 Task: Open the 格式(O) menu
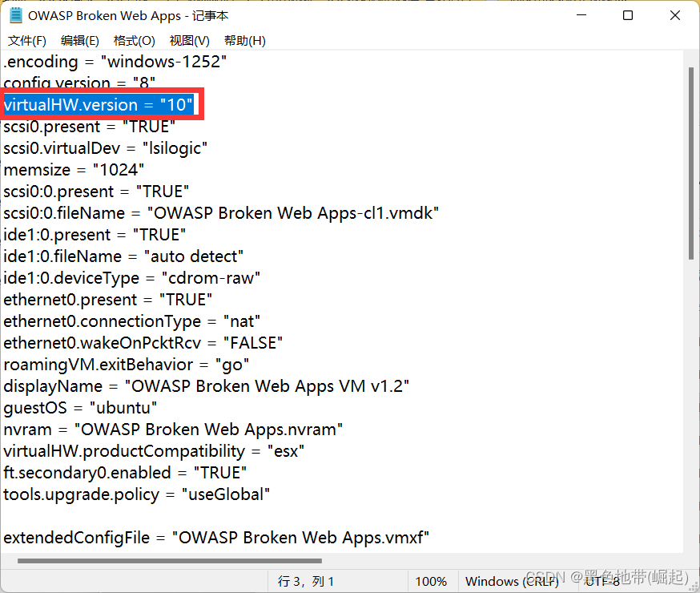click(x=135, y=41)
